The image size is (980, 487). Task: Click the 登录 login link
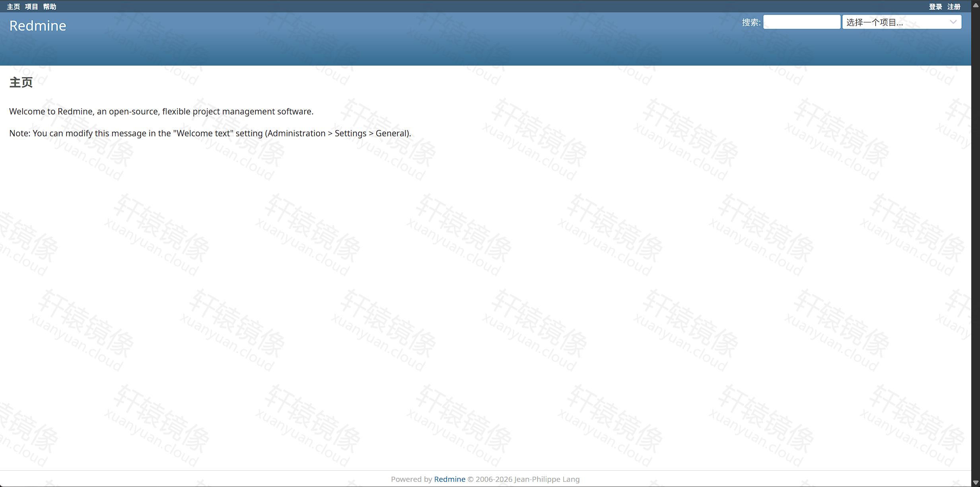point(935,6)
